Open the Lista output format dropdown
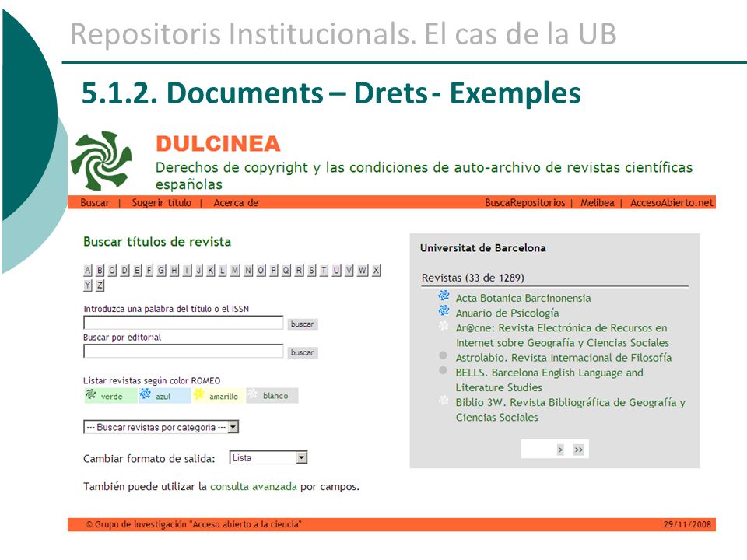 268,457
